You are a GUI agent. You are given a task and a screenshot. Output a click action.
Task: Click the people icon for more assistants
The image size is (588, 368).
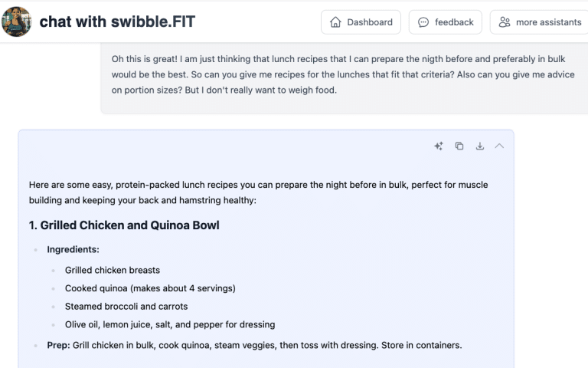coord(505,22)
